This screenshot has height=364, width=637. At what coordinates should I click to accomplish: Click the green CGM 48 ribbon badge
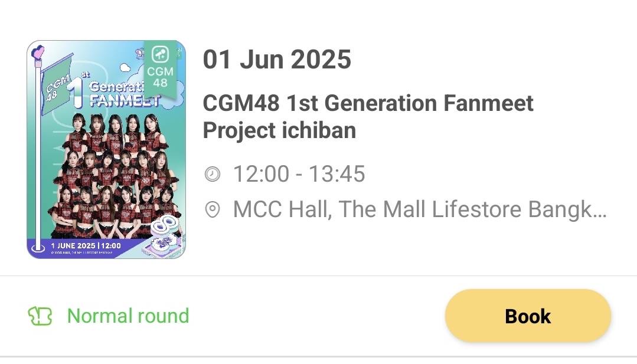pos(160,70)
